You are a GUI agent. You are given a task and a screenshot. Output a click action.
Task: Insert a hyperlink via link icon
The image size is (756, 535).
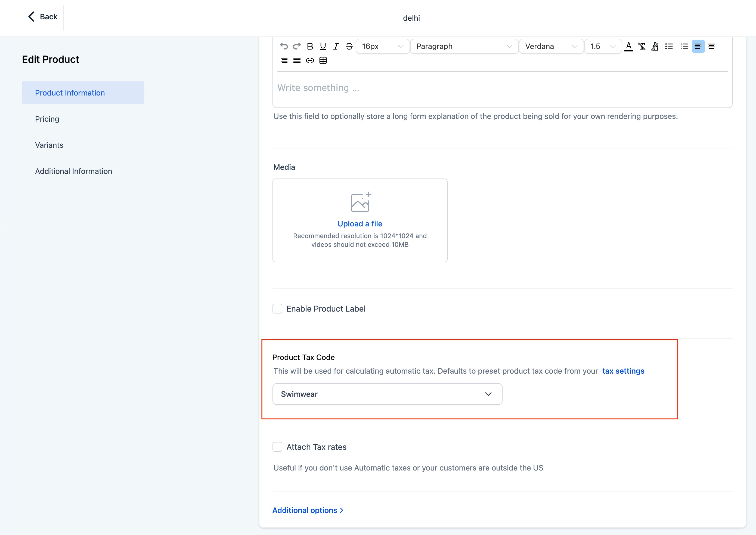pos(310,60)
